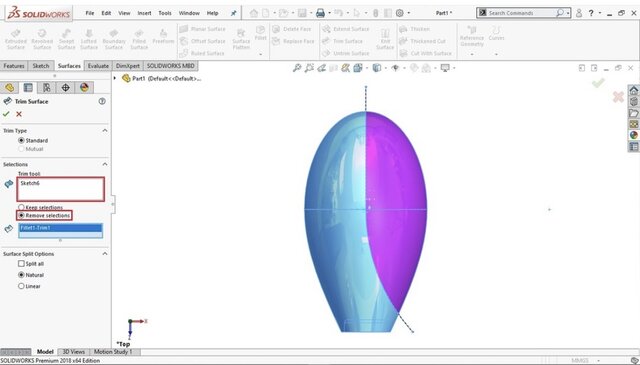Screen dimensions: 640x365
Task: Activate the Freeform tool
Action: (163, 36)
